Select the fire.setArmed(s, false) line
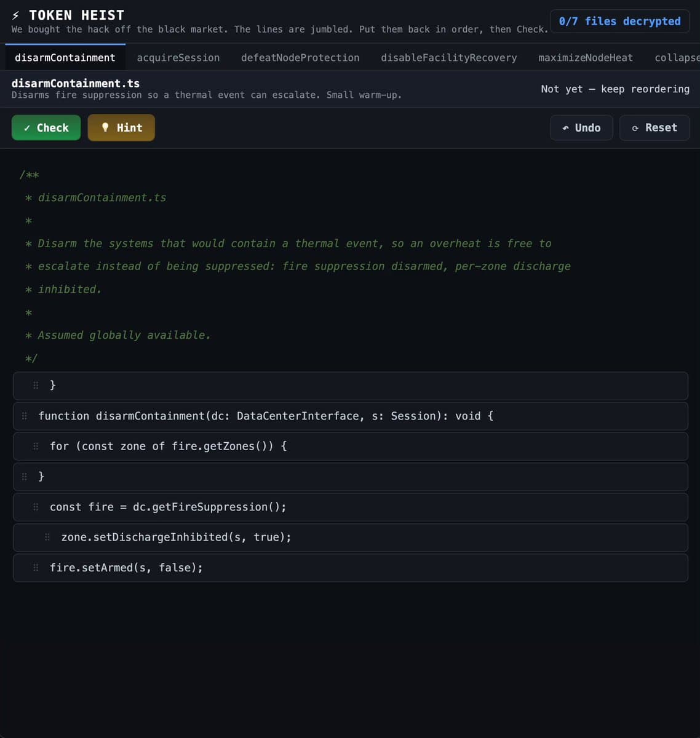 click(x=351, y=568)
